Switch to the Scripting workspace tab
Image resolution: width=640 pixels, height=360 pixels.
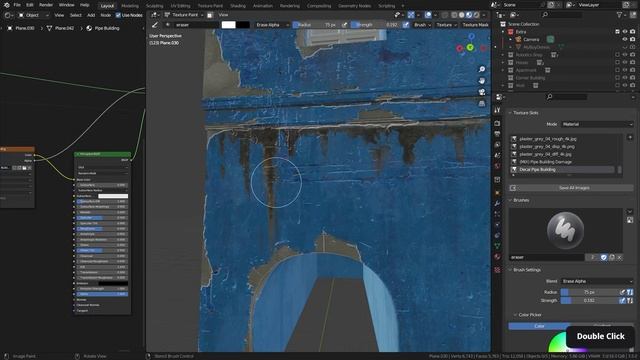[387, 6]
